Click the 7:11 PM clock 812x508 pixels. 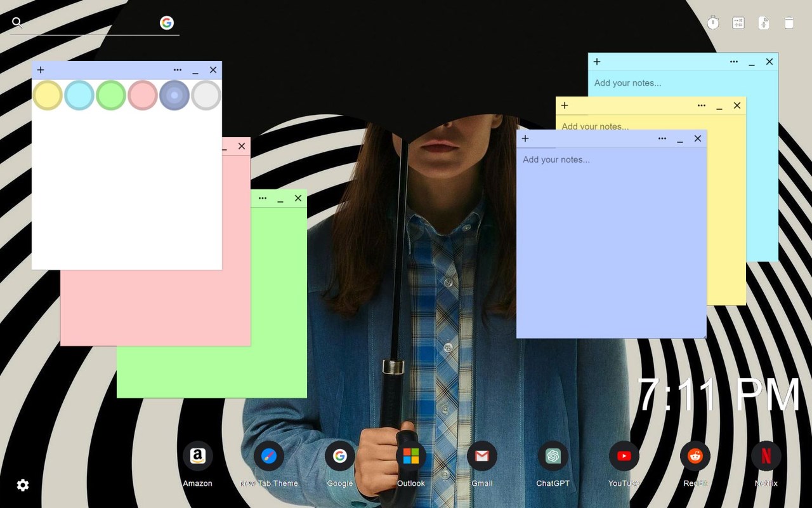[x=719, y=395]
